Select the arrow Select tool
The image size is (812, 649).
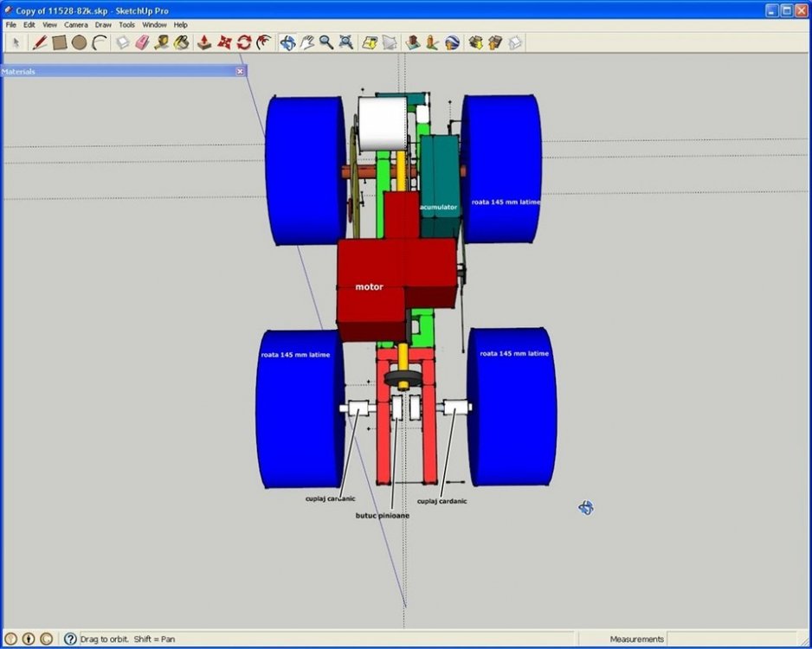tap(16, 42)
